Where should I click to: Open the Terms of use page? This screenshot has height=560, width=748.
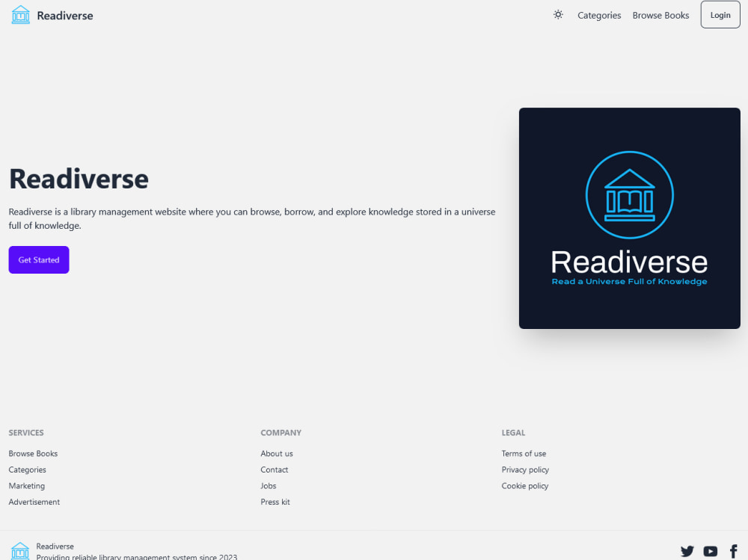pyautogui.click(x=524, y=453)
